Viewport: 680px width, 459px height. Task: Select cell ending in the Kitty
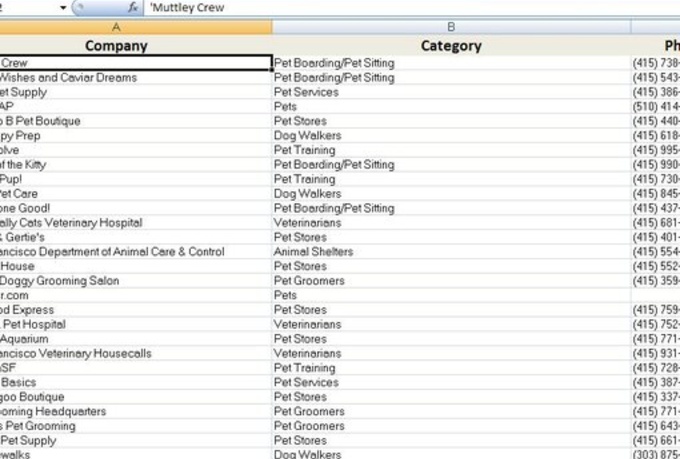136,165
